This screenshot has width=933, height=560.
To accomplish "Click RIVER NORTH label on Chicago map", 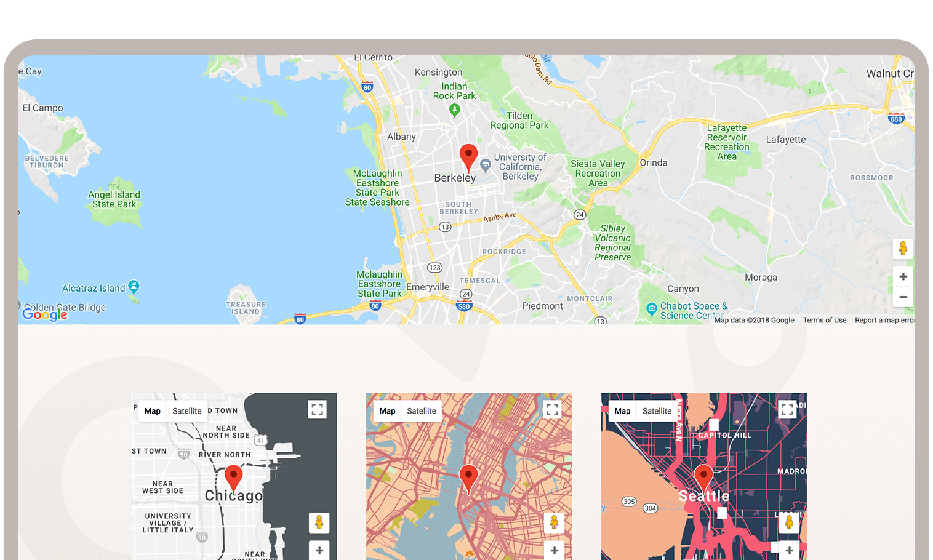I will 225,455.
